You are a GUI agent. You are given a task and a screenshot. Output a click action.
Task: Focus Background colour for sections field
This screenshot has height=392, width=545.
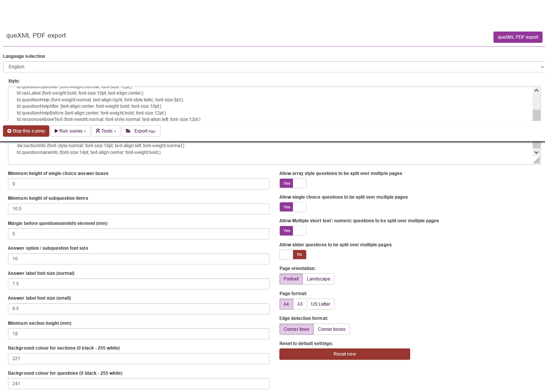(x=139, y=359)
